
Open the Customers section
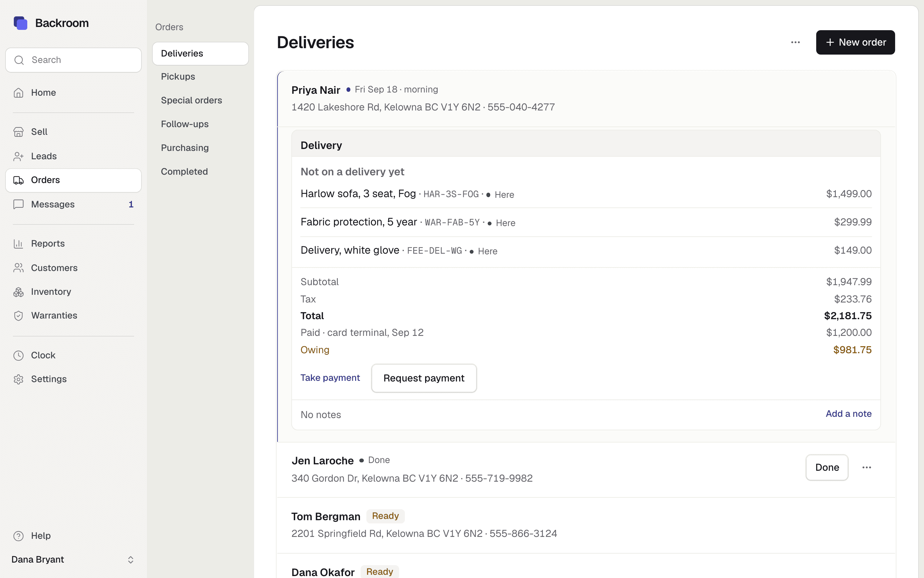point(73,268)
